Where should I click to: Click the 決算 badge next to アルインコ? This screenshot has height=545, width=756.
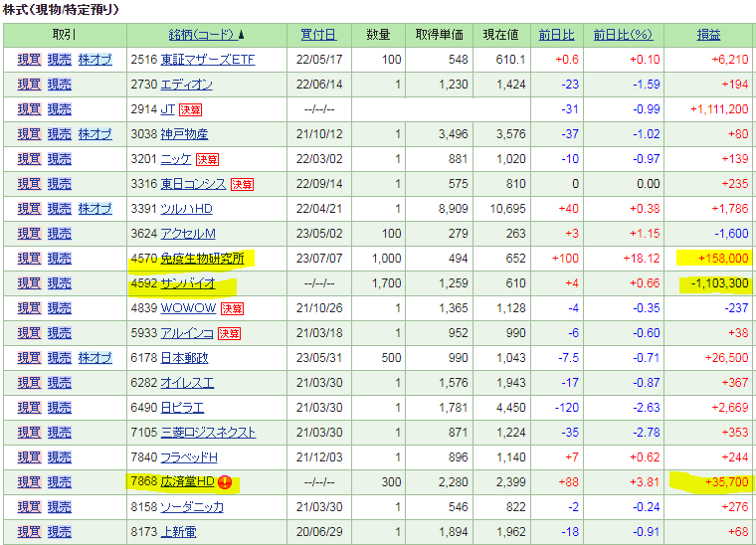point(229,334)
